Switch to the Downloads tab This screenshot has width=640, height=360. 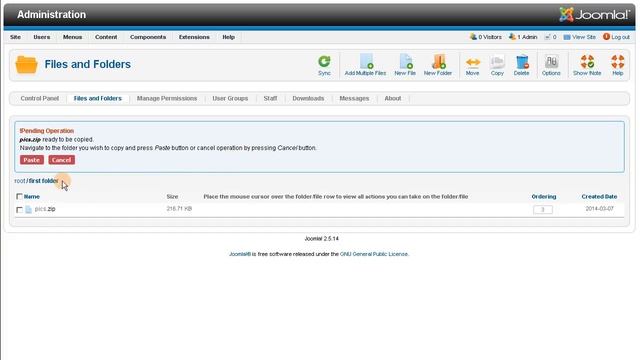(x=308, y=98)
